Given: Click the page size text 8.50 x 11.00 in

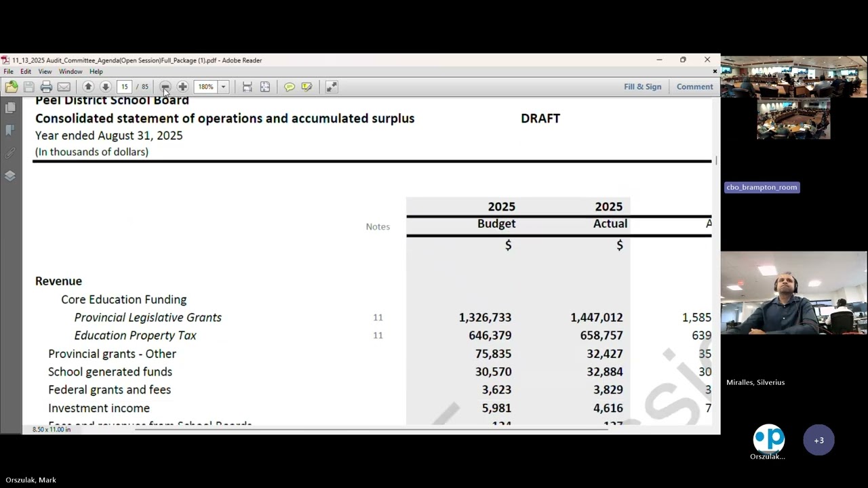Looking at the screenshot, I should tap(52, 430).
